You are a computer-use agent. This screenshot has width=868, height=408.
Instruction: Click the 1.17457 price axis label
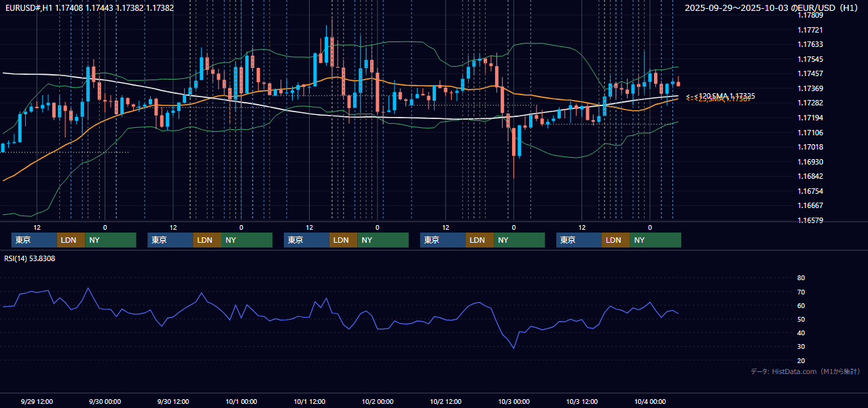(x=810, y=73)
